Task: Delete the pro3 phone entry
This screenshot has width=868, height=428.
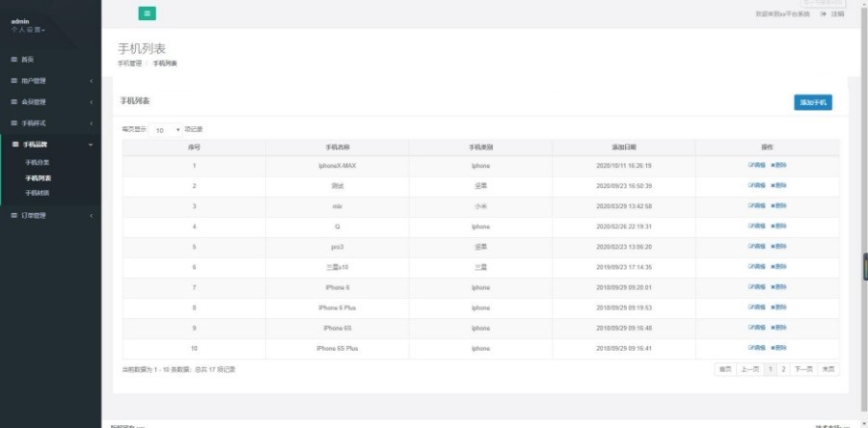Action: point(778,246)
